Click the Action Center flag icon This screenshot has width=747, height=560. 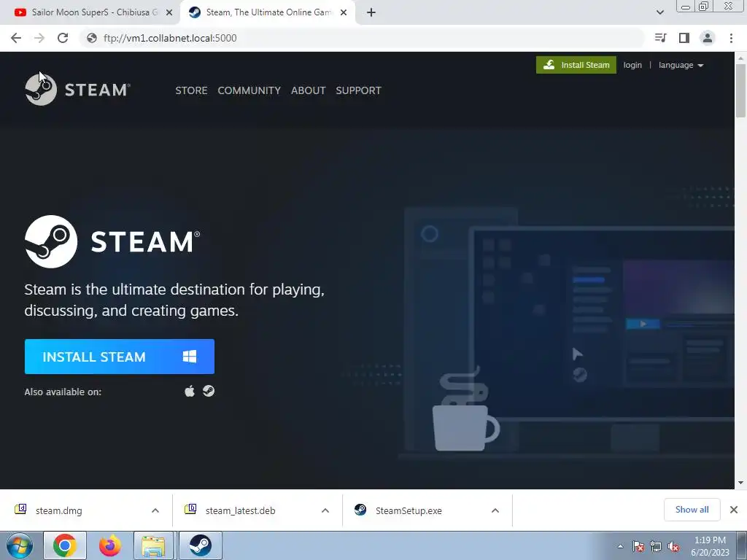[638, 547]
